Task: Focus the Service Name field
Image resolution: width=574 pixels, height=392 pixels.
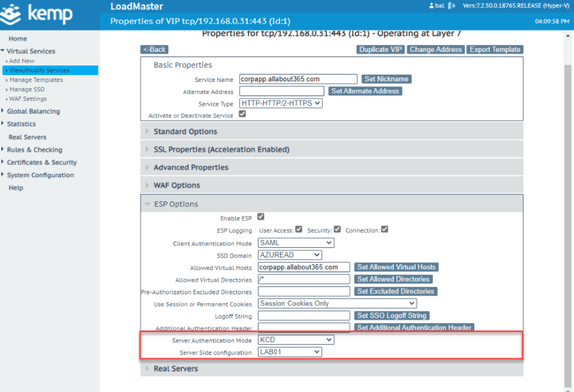Action: [x=298, y=79]
